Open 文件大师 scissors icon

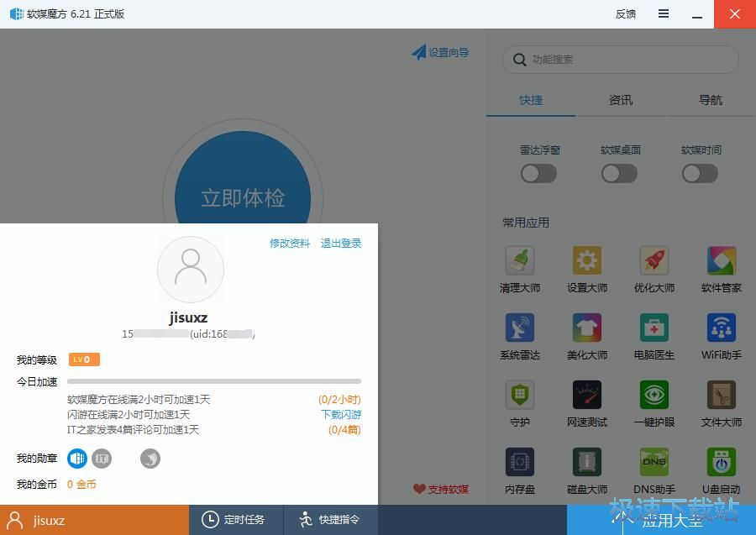click(x=722, y=394)
